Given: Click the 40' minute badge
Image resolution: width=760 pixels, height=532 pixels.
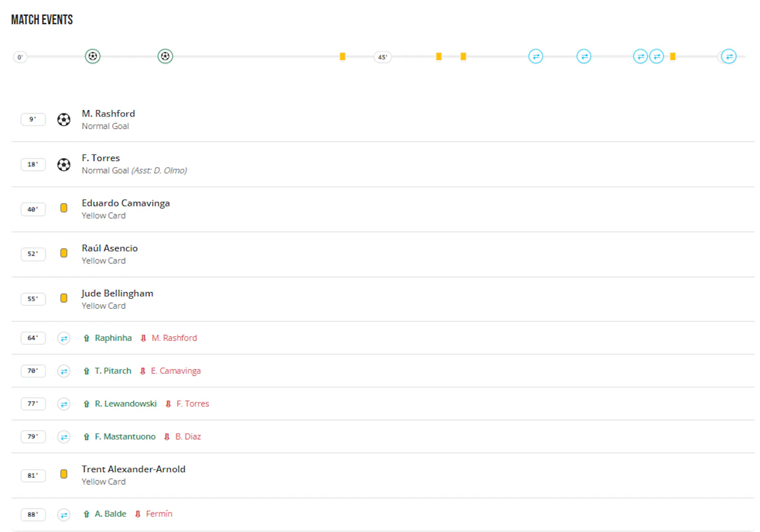Looking at the screenshot, I should [33, 209].
